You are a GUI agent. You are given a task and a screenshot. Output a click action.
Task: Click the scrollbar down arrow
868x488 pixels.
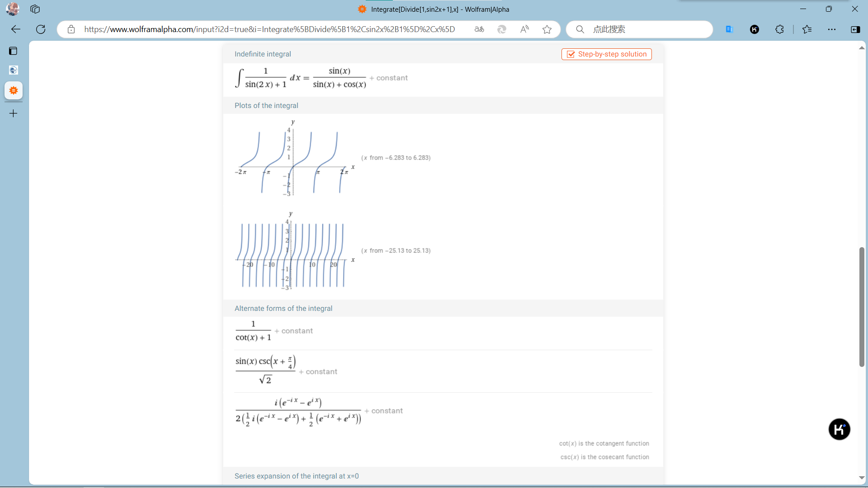tap(862, 478)
